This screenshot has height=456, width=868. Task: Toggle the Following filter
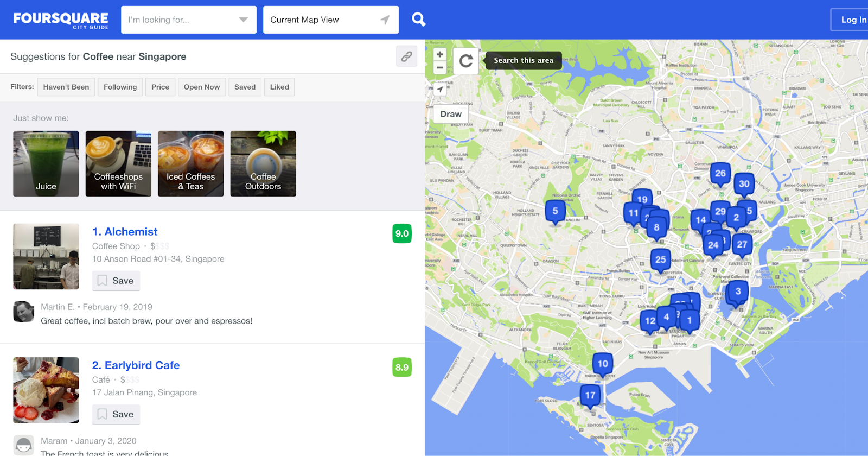[x=120, y=87]
